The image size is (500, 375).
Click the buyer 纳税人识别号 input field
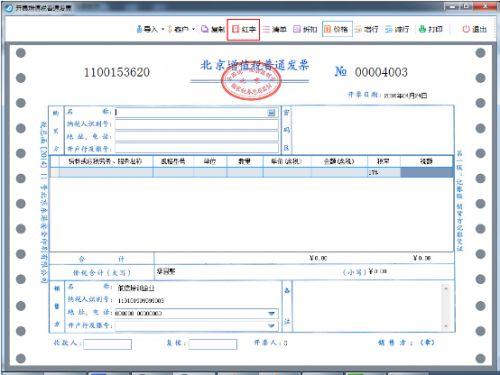tap(197, 124)
